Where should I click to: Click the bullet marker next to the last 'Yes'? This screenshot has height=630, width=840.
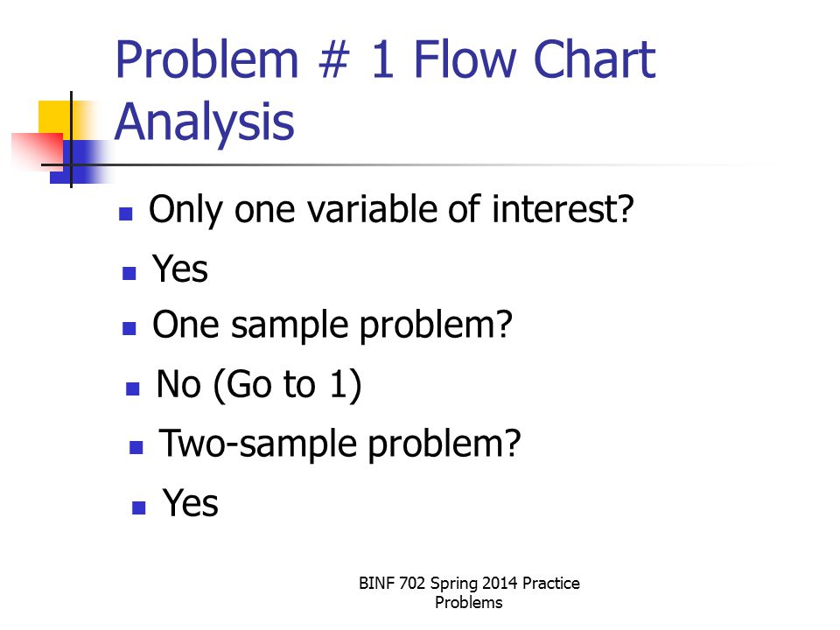[139, 507]
